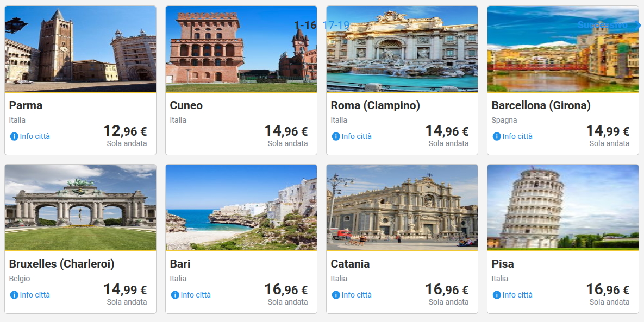This screenshot has width=644, height=322.
Task: Click the Catania info icon
Action: pyautogui.click(x=336, y=295)
